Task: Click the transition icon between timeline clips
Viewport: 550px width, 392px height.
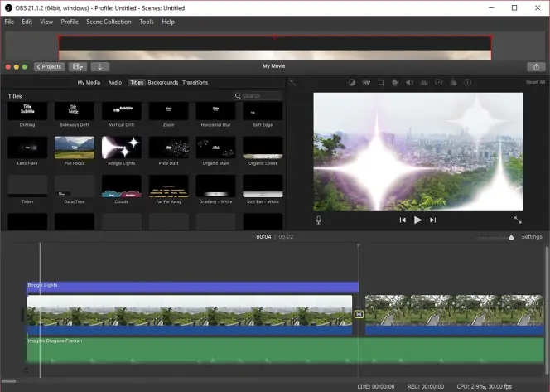Action: (359, 314)
